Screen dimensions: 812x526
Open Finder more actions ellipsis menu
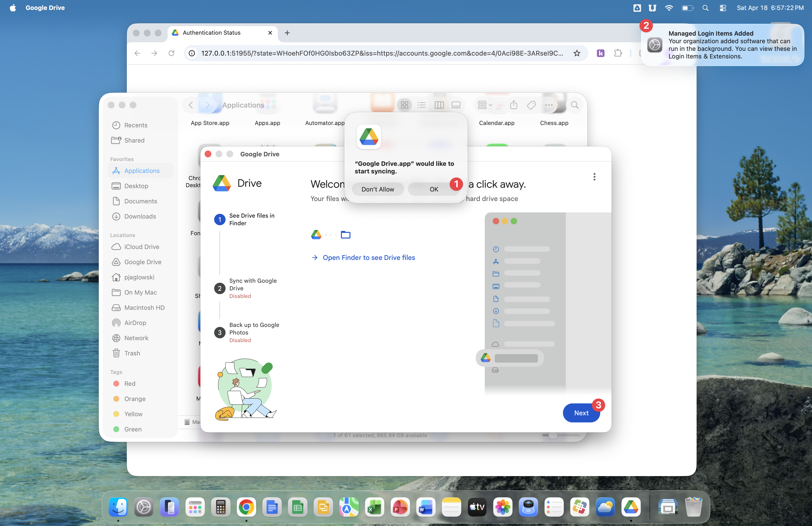point(549,105)
